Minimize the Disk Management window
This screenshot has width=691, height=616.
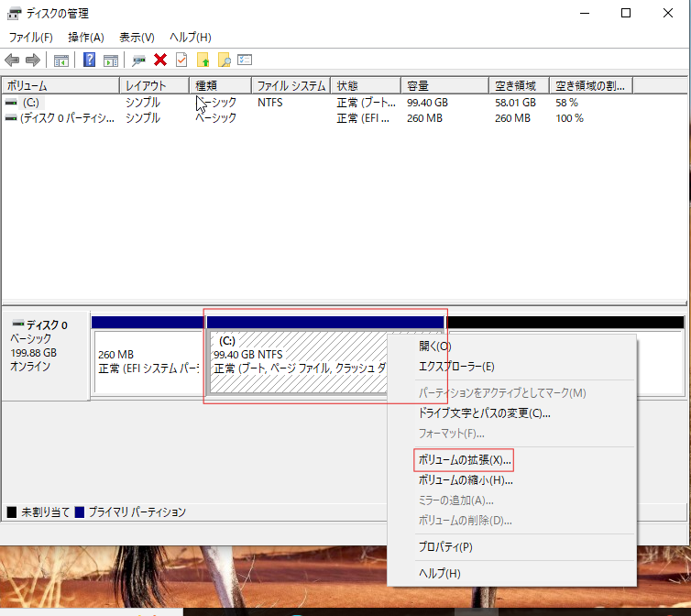[x=585, y=13]
